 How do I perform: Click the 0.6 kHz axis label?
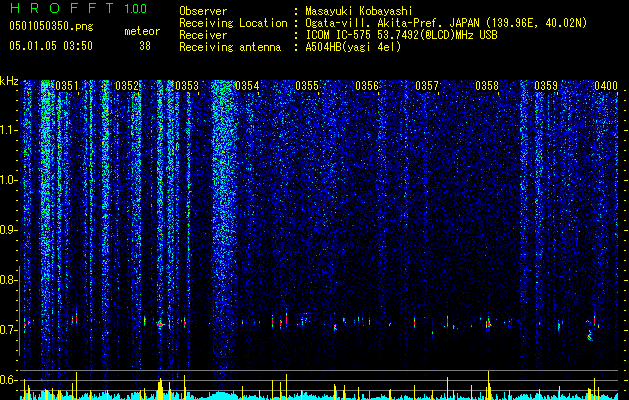click(8, 380)
